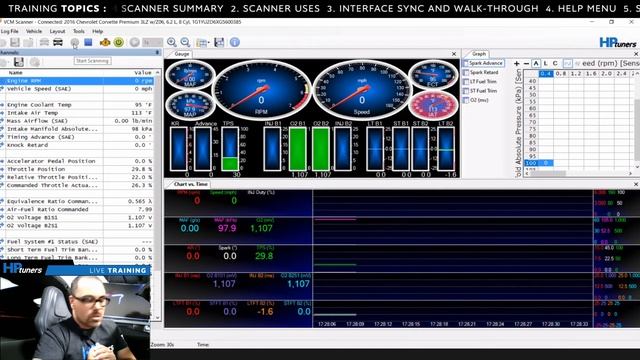Image resolution: width=640 pixels, height=360 pixels.
Task: Select the Fuel System #1 Status row
Action: tap(77, 242)
